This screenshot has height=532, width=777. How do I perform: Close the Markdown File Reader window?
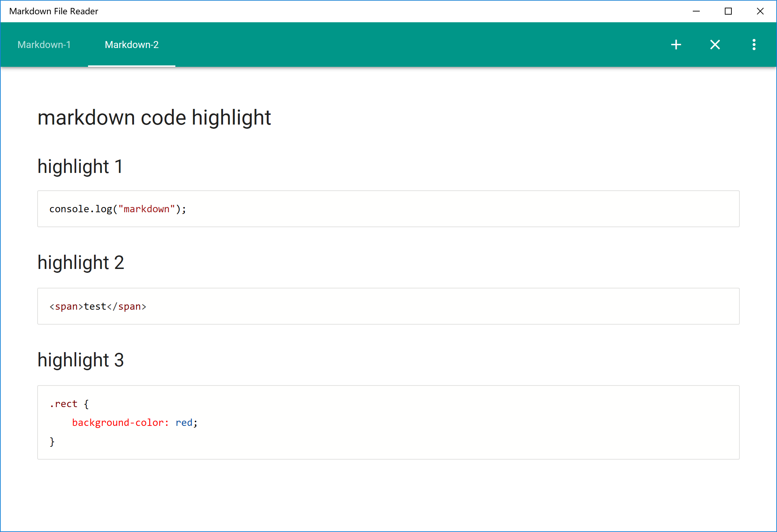pos(760,11)
